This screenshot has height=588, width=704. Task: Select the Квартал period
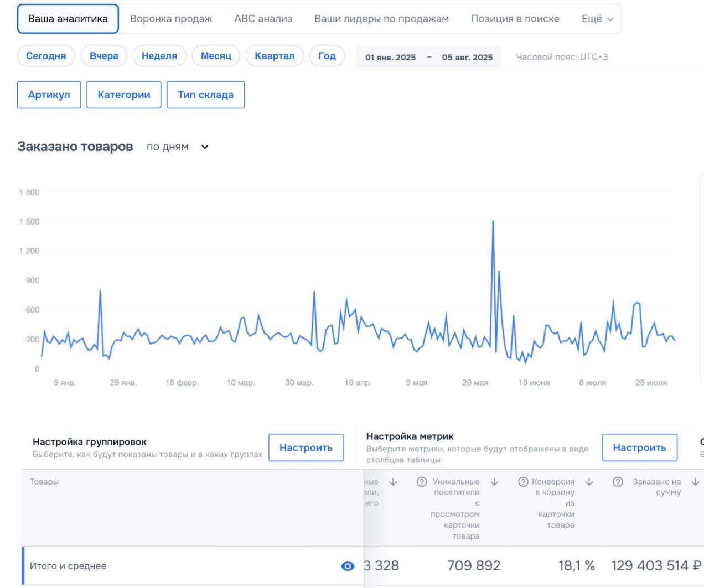click(275, 56)
